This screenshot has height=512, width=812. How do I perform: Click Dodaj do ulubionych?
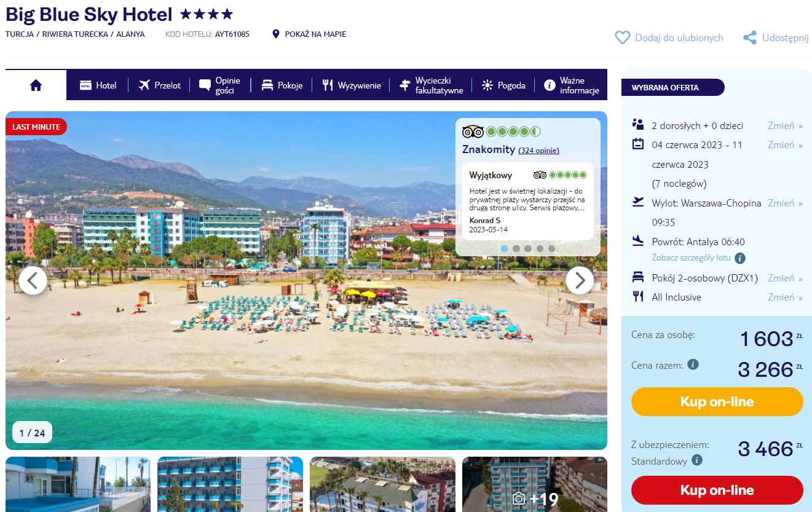(679, 38)
